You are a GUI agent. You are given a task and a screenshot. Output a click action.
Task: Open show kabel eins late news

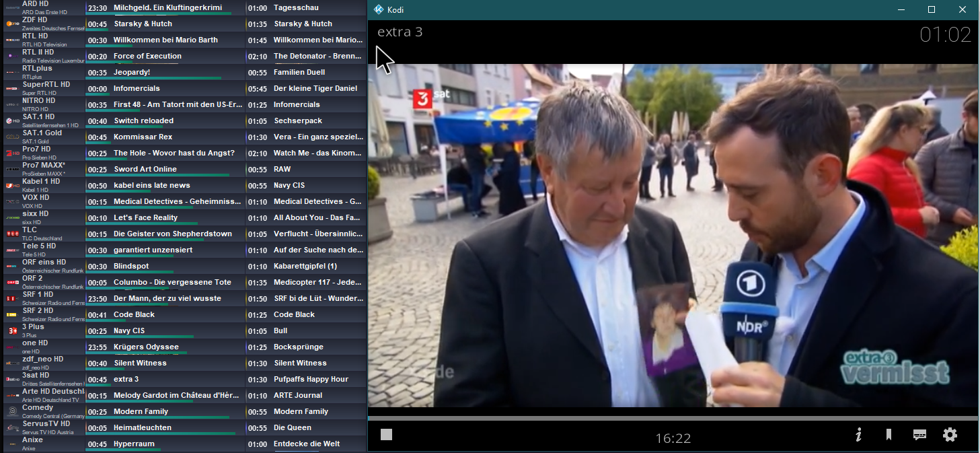(x=152, y=185)
